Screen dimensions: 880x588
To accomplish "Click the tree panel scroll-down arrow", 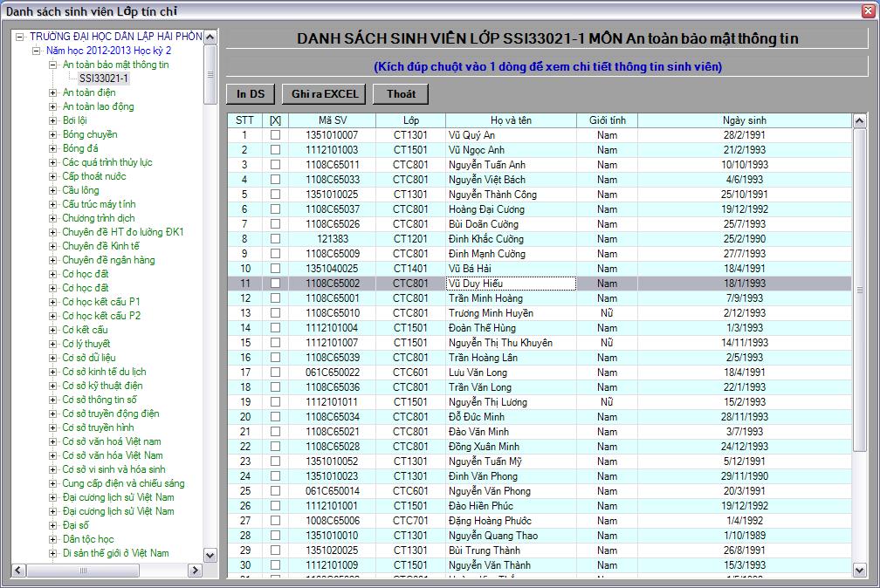I will pyautogui.click(x=210, y=556).
